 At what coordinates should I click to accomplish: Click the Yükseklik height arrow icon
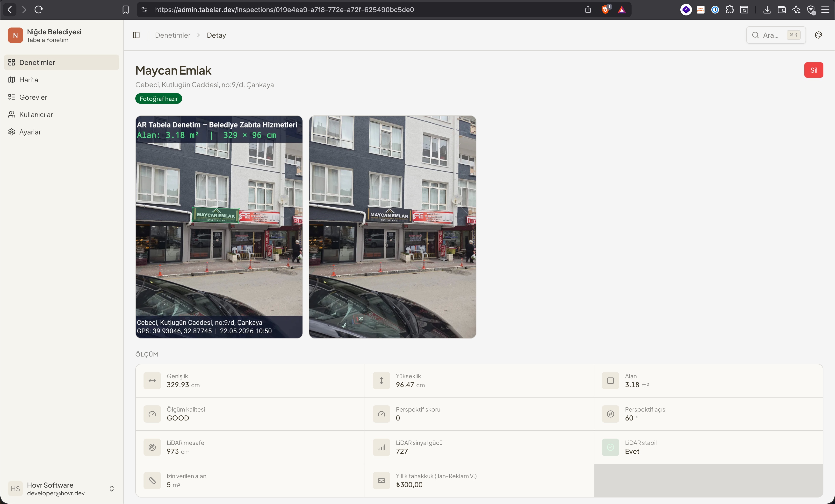coord(381,380)
